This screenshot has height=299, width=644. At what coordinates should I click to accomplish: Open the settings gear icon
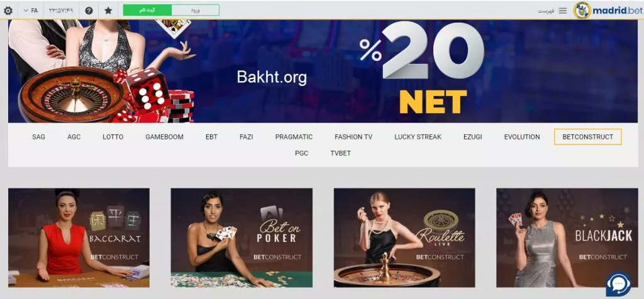(8, 10)
